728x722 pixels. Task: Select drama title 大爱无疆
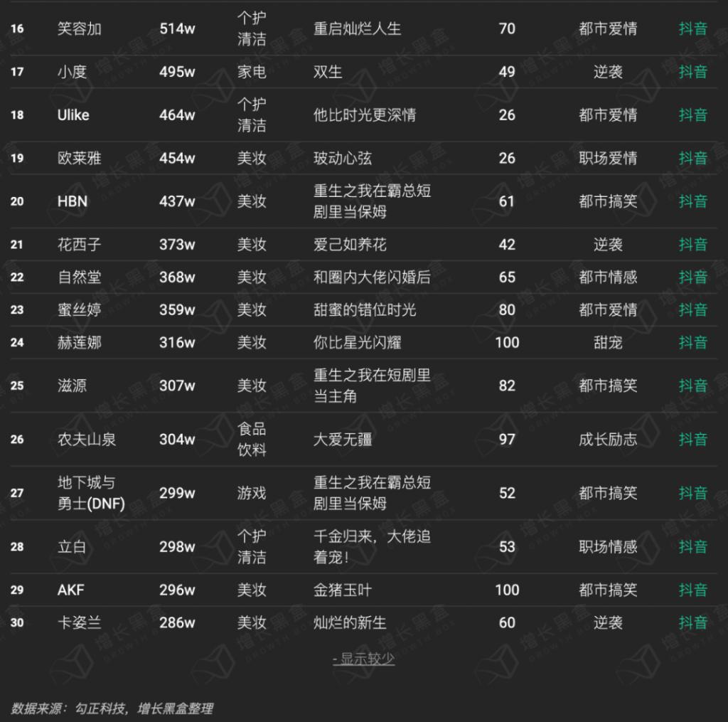(x=343, y=439)
